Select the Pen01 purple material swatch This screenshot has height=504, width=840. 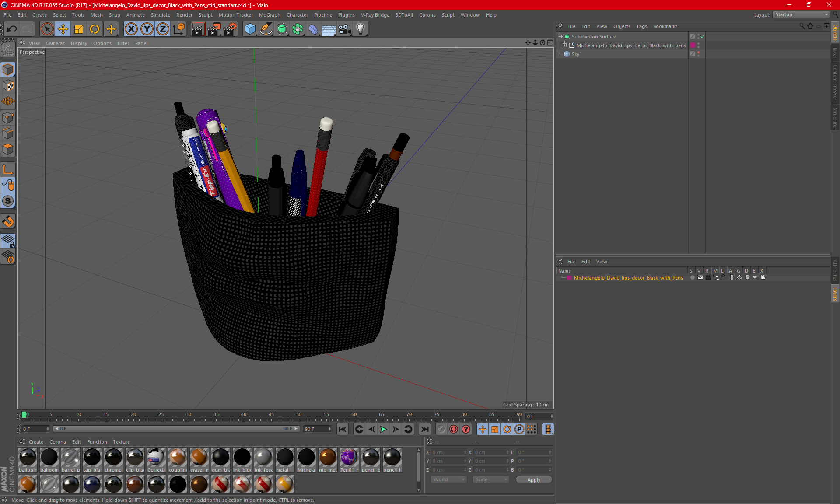click(349, 457)
